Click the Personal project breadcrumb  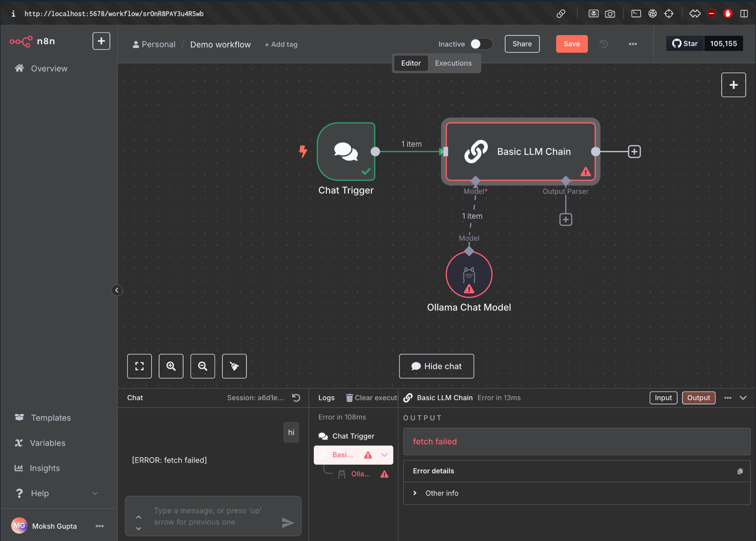pyautogui.click(x=154, y=44)
